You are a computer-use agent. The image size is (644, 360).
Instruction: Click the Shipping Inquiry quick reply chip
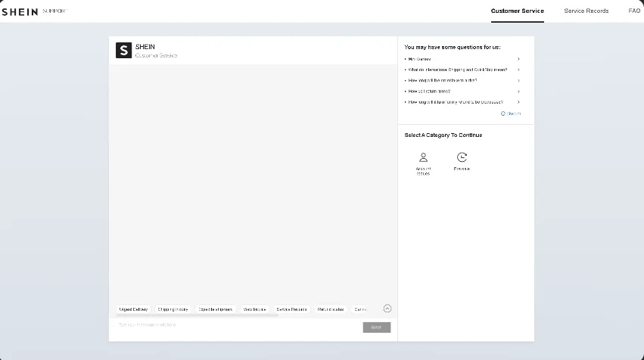(173, 309)
